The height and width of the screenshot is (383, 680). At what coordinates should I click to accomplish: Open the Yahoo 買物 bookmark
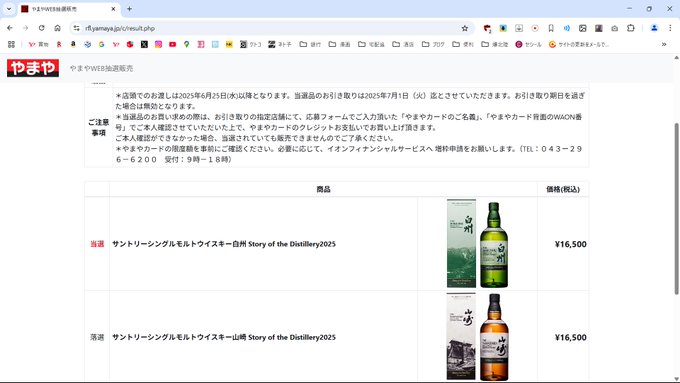click(38, 44)
